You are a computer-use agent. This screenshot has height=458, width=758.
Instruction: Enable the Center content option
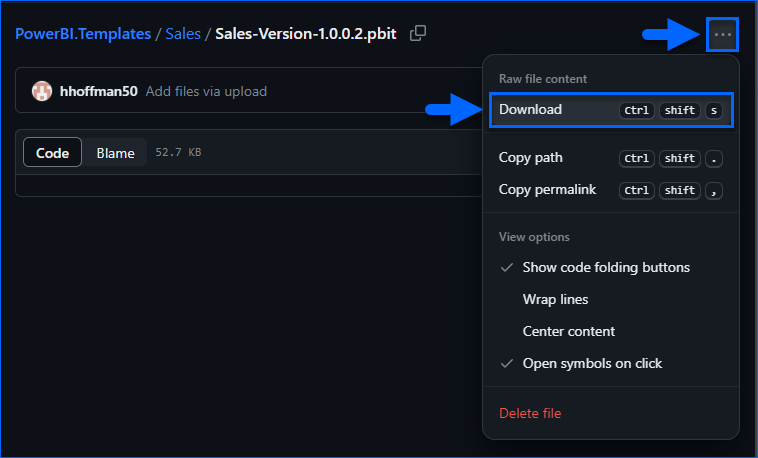pos(568,331)
